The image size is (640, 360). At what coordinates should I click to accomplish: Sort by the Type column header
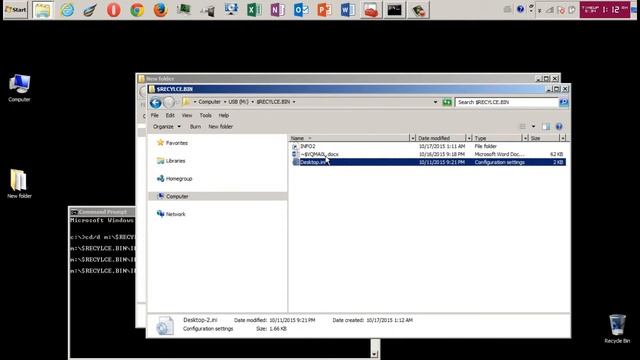[498, 138]
